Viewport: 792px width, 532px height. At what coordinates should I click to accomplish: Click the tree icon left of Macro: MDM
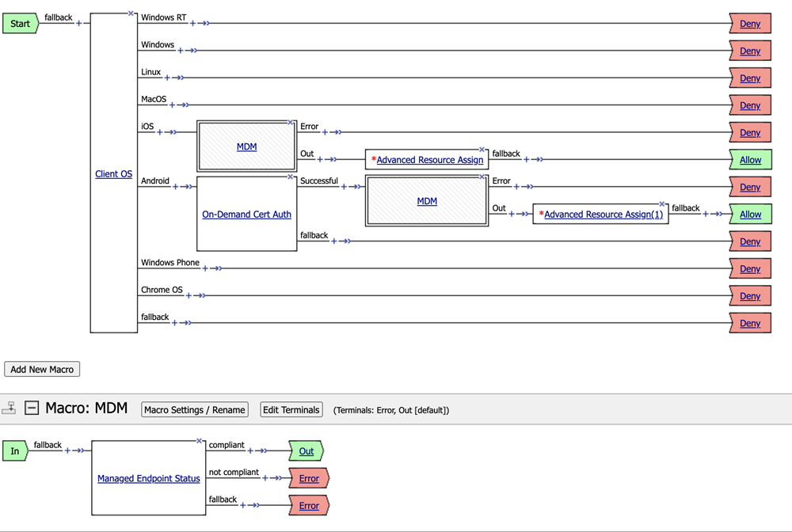(x=10, y=408)
